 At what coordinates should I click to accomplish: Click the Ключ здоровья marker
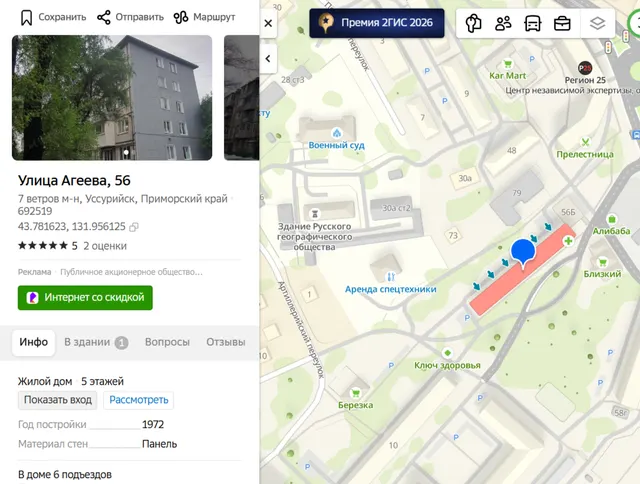[447, 353]
